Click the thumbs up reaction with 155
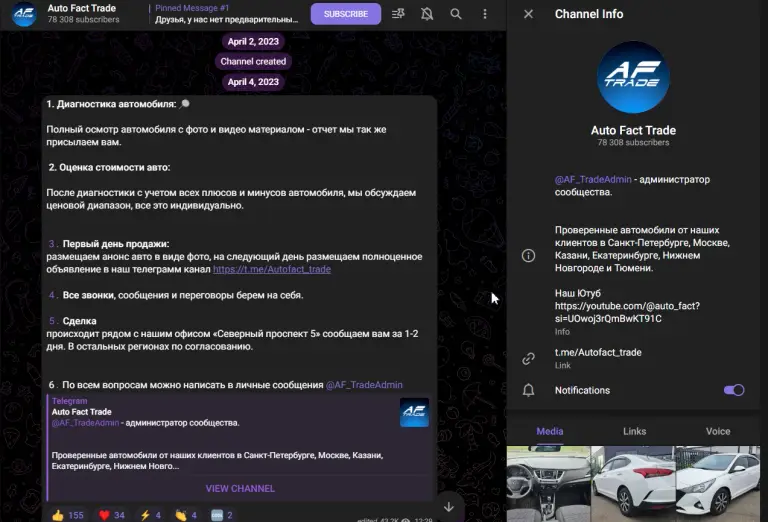 coord(68,515)
